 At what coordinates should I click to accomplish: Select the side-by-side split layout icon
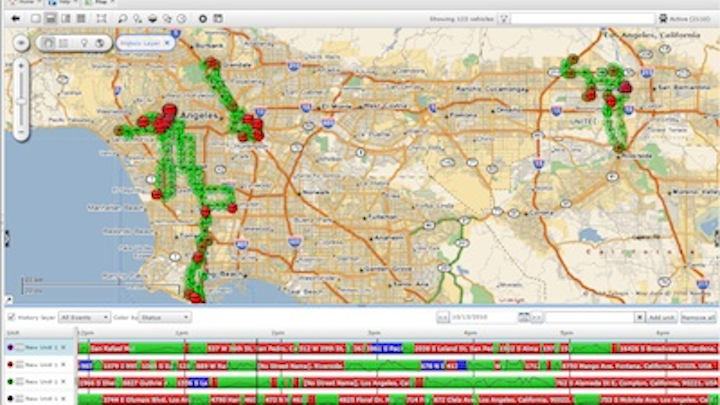click(66, 18)
